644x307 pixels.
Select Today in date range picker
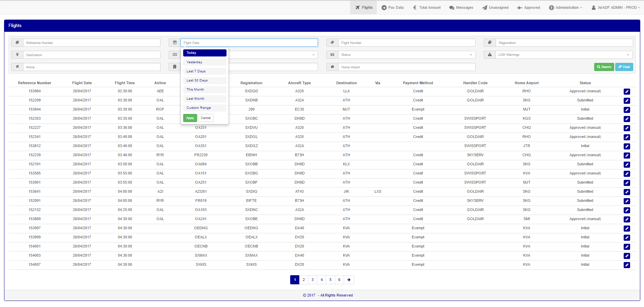(x=205, y=53)
